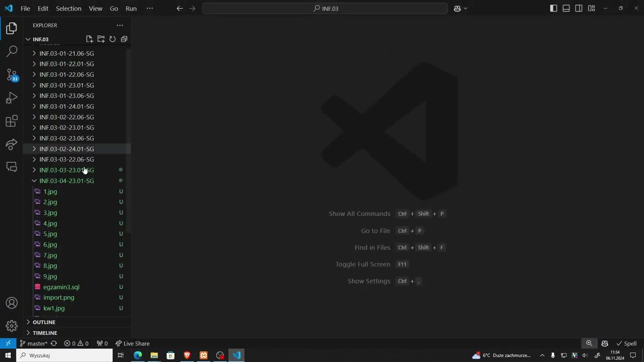Open Copilot dropdown arrow in title bar
Viewport: 644px width, 362px height.
465,9
